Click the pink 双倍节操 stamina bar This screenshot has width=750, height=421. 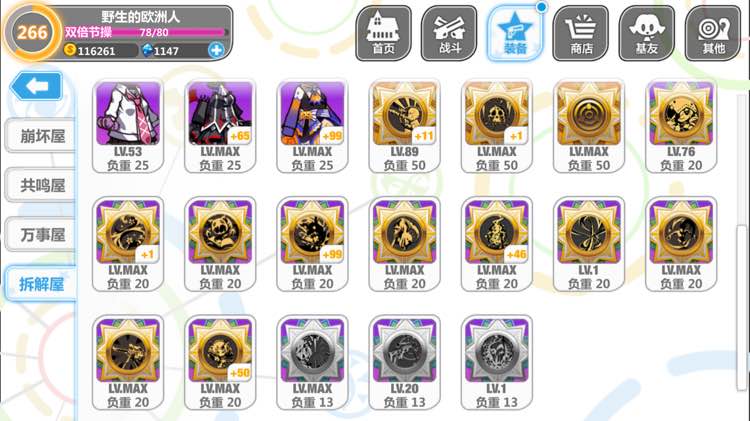click(x=145, y=32)
